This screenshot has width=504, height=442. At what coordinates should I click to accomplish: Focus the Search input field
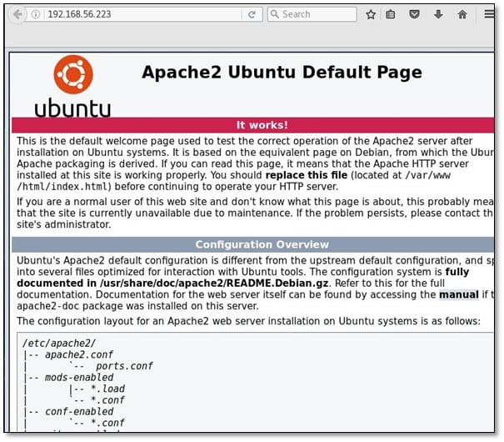[x=317, y=14]
